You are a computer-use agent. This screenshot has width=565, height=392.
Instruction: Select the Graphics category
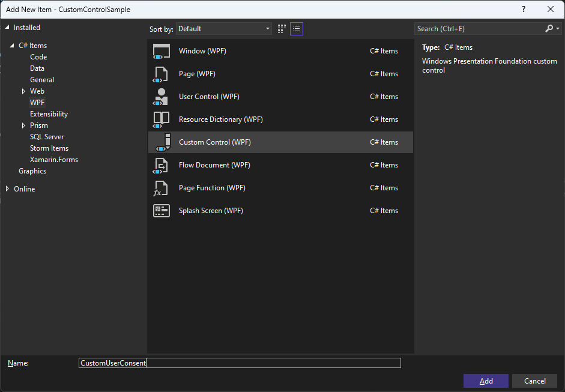click(x=32, y=171)
